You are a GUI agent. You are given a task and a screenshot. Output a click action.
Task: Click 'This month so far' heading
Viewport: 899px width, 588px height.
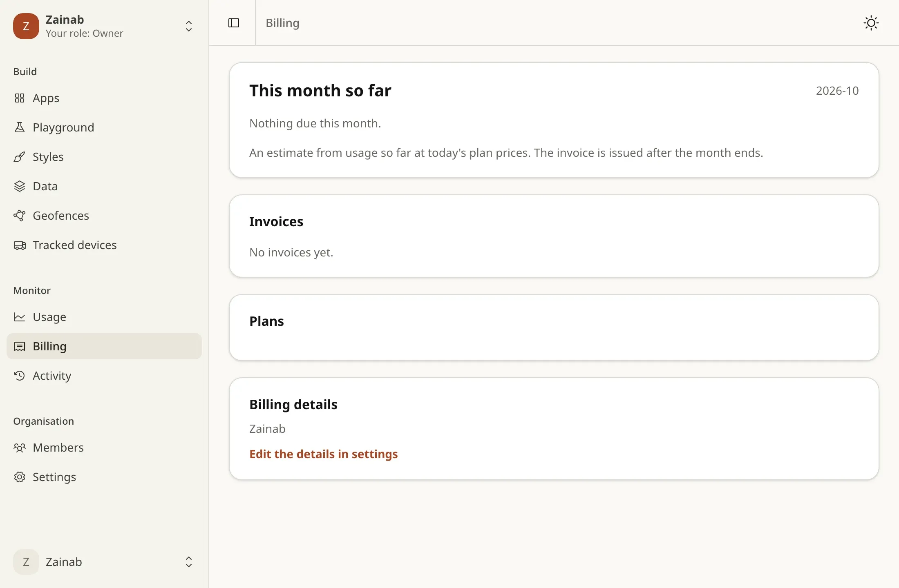pos(320,91)
